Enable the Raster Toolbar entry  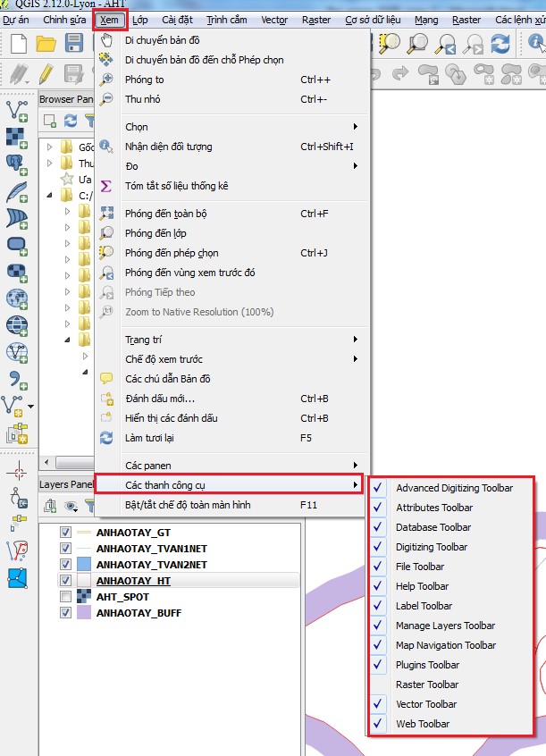tap(451, 685)
